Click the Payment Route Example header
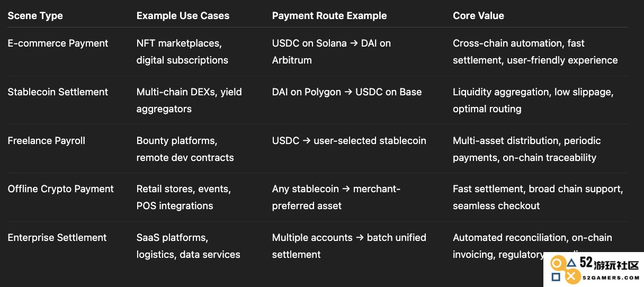Viewport: 644px width, 287px height. tap(329, 16)
